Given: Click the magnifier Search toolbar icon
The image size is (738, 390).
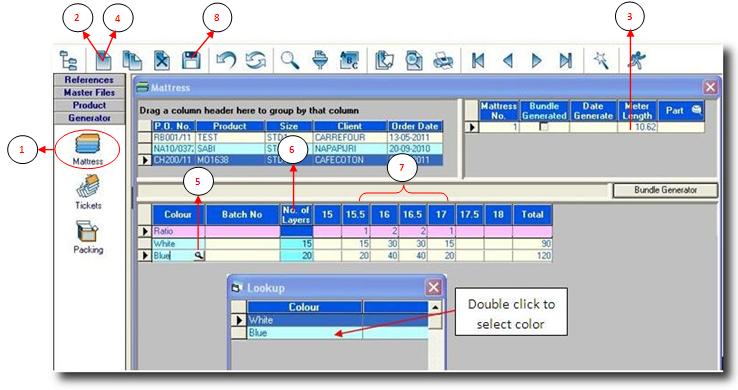Looking at the screenshot, I should tap(290, 60).
